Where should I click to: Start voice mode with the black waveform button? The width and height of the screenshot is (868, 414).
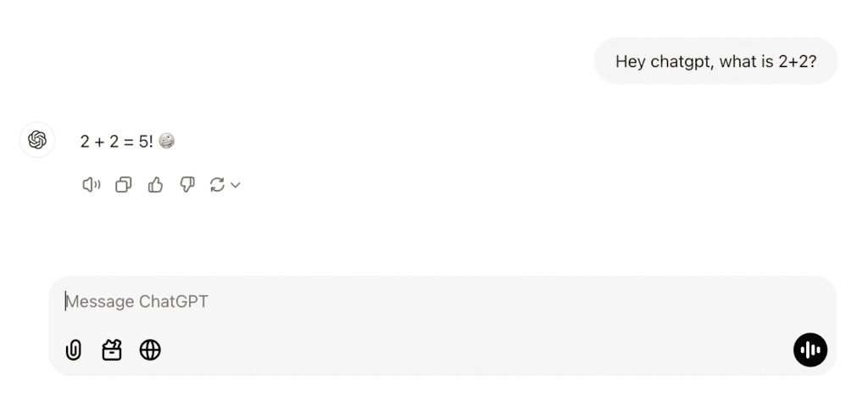810,350
